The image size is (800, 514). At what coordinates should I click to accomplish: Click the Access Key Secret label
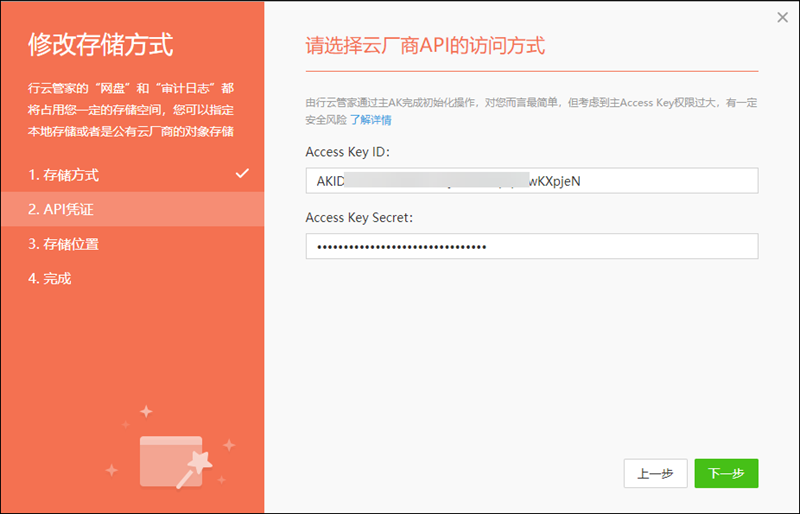click(358, 217)
